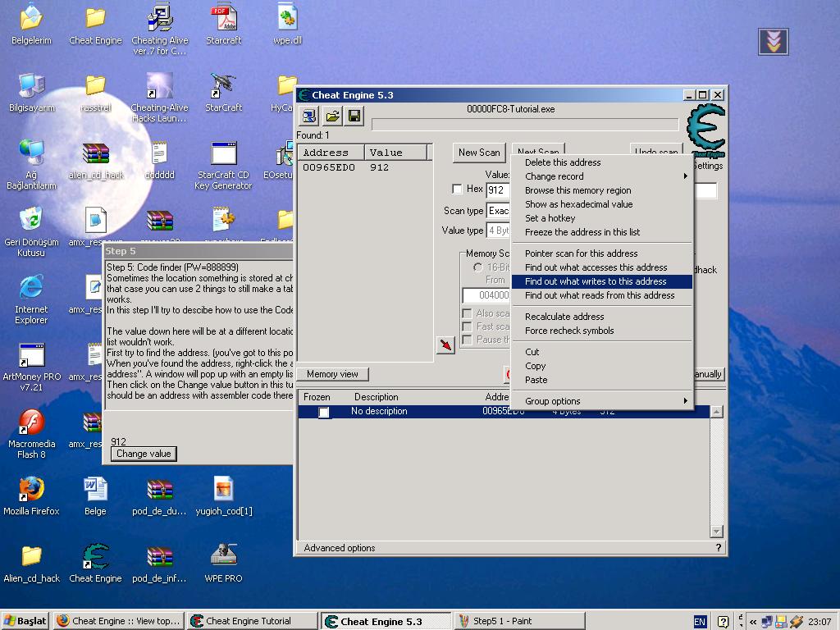Click the EN language indicator in tray
This screenshot has height=630, width=840.
coord(700,622)
